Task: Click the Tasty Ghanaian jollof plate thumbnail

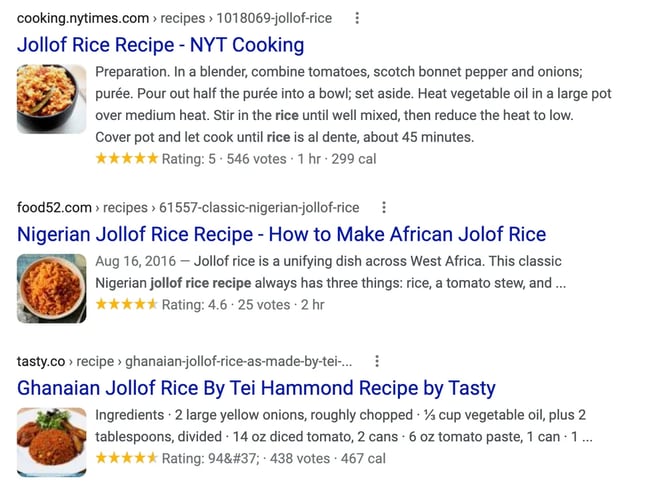Action: pos(51,441)
